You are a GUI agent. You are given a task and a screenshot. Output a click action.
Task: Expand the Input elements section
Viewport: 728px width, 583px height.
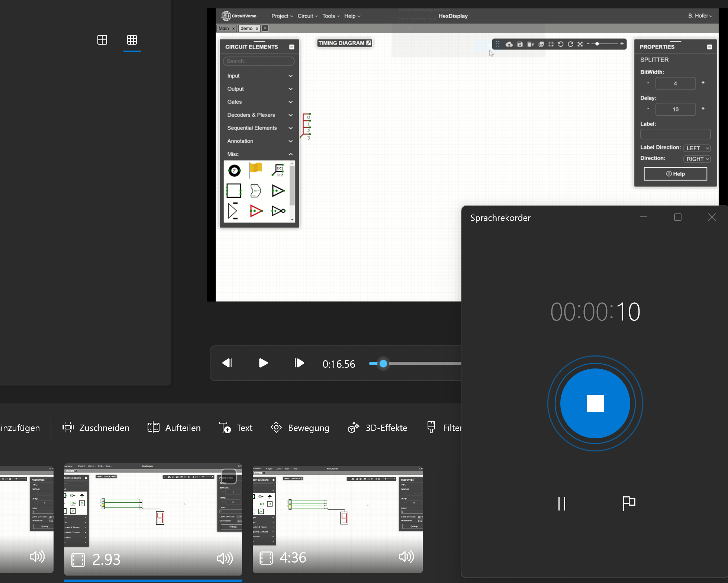point(260,75)
